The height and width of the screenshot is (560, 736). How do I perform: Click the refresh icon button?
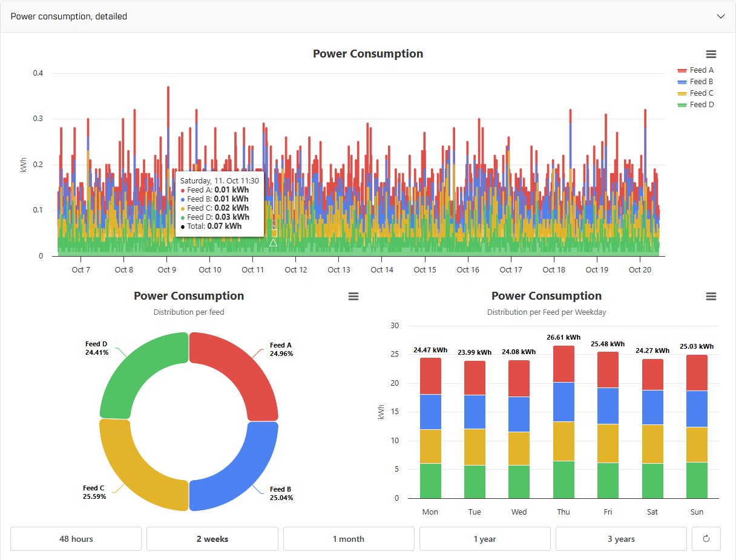[706, 539]
